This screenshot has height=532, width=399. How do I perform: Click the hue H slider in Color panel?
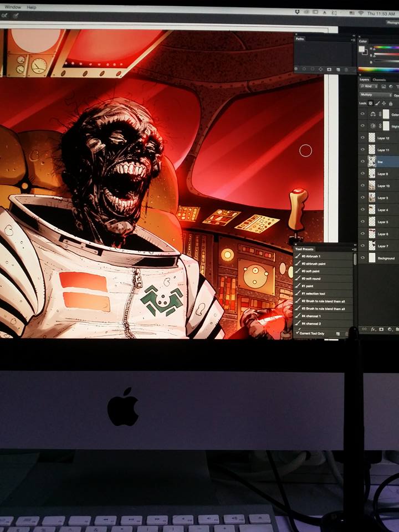(x=386, y=48)
